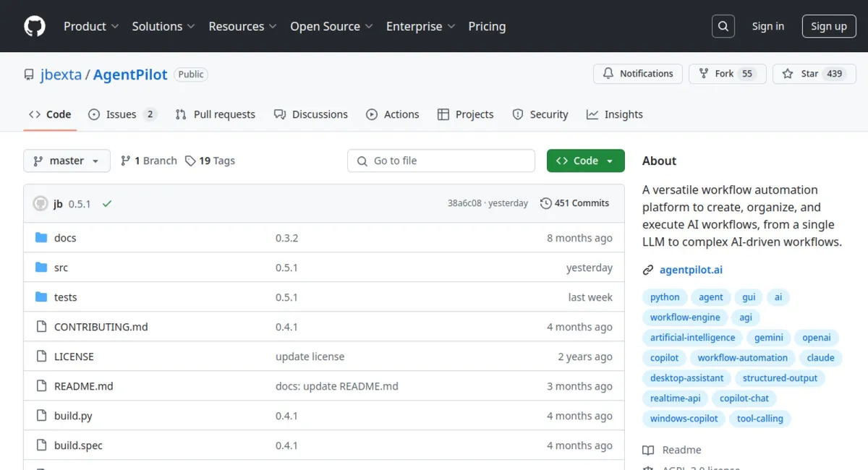View the 1 Branch list
The image size is (868, 470).
point(148,161)
